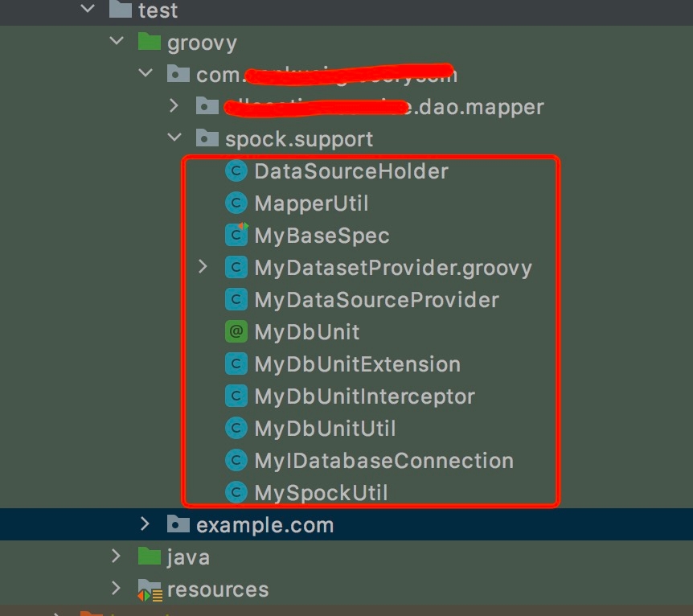Expand the resources folder arrow
This screenshot has width=693, height=616.
(117, 589)
